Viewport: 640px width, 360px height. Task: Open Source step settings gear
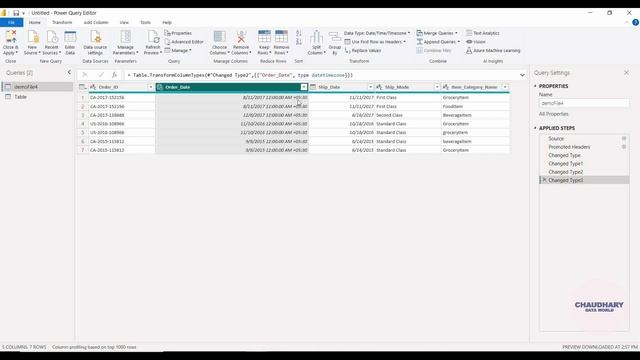pyautogui.click(x=624, y=139)
